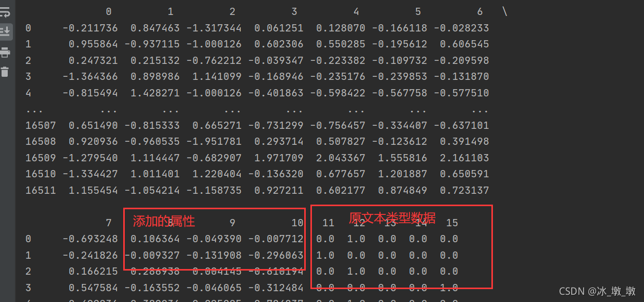Click the value -0.211736
644x302 pixels.
click(90, 28)
